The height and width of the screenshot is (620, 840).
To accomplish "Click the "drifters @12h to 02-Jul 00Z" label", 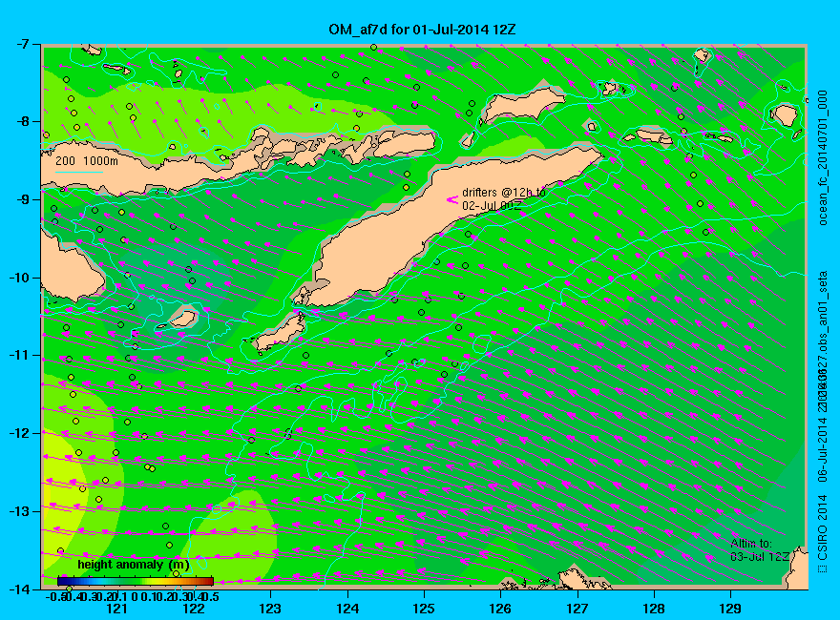I will 504,198.
